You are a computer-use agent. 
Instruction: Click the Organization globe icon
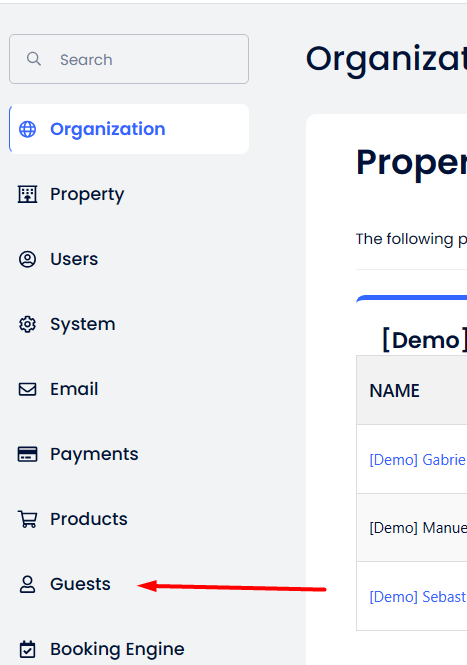coord(28,129)
